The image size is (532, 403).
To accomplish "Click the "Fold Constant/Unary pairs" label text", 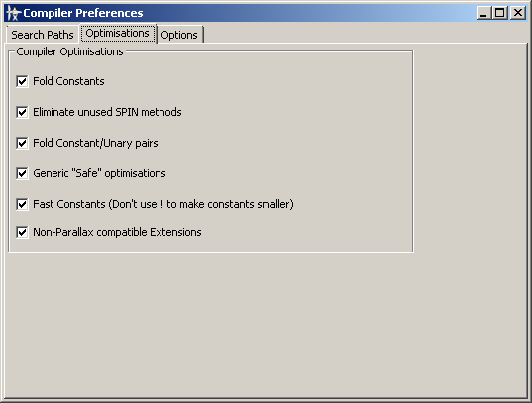I will click(95, 143).
